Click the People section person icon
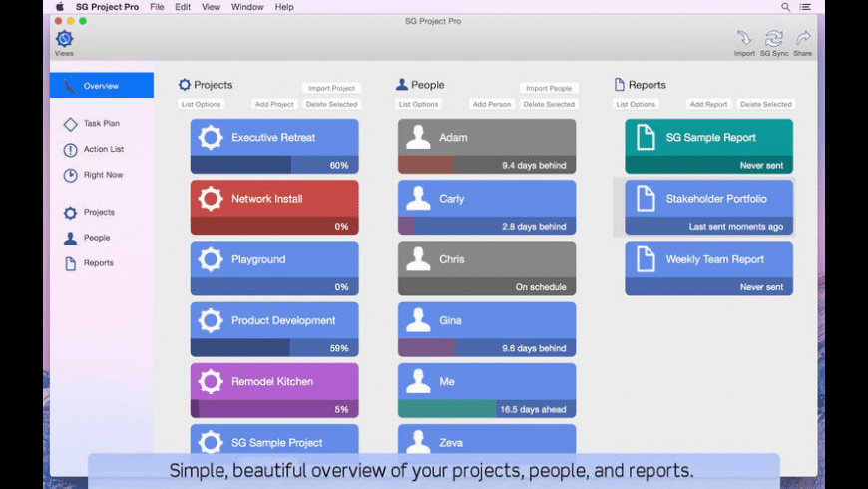868x489 pixels. point(402,85)
